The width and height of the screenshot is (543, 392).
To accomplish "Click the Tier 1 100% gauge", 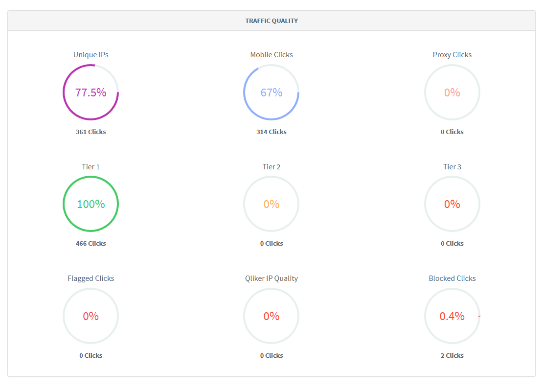I will [x=90, y=204].
